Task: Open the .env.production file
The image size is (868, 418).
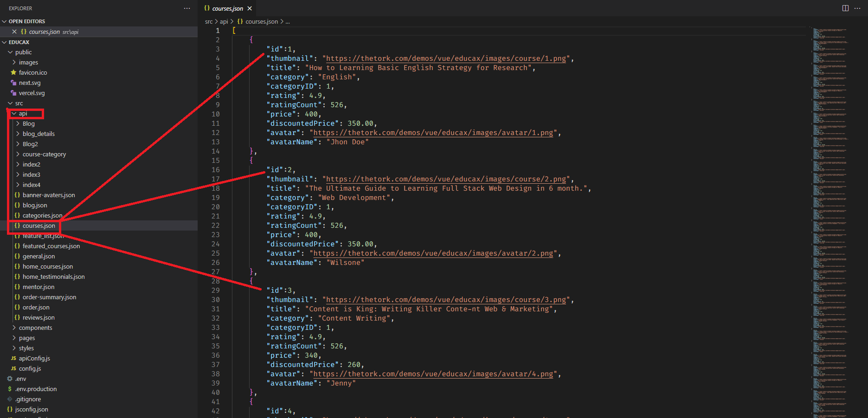Action: click(36, 389)
